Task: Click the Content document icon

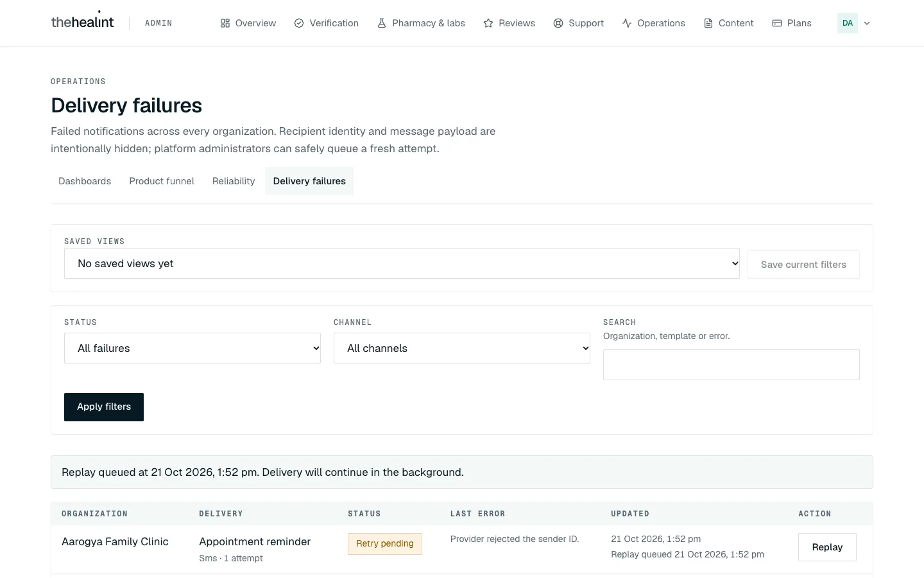Action: [x=708, y=23]
